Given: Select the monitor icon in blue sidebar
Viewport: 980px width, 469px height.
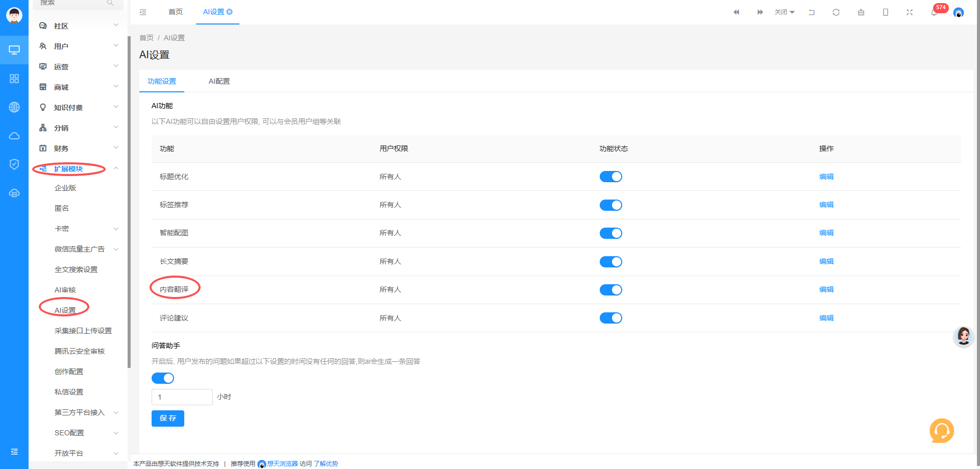Looking at the screenshot, I should pos(14,50).
